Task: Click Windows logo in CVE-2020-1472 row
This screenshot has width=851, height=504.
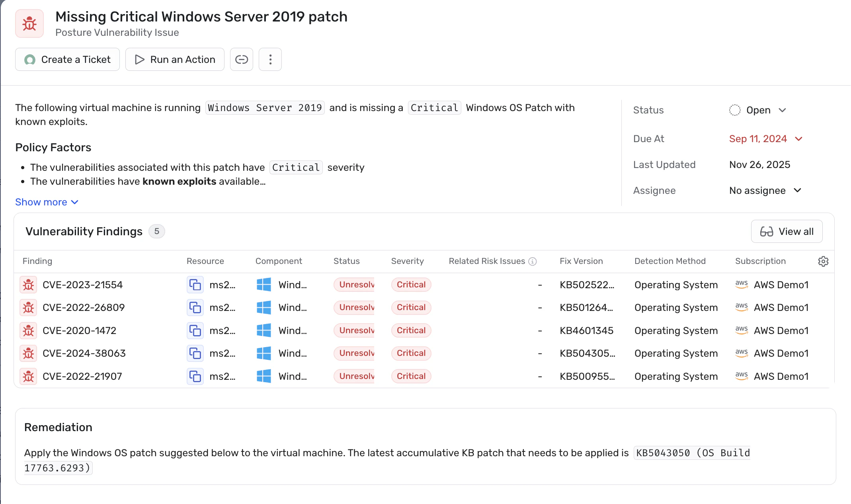Action: point(263,330)
